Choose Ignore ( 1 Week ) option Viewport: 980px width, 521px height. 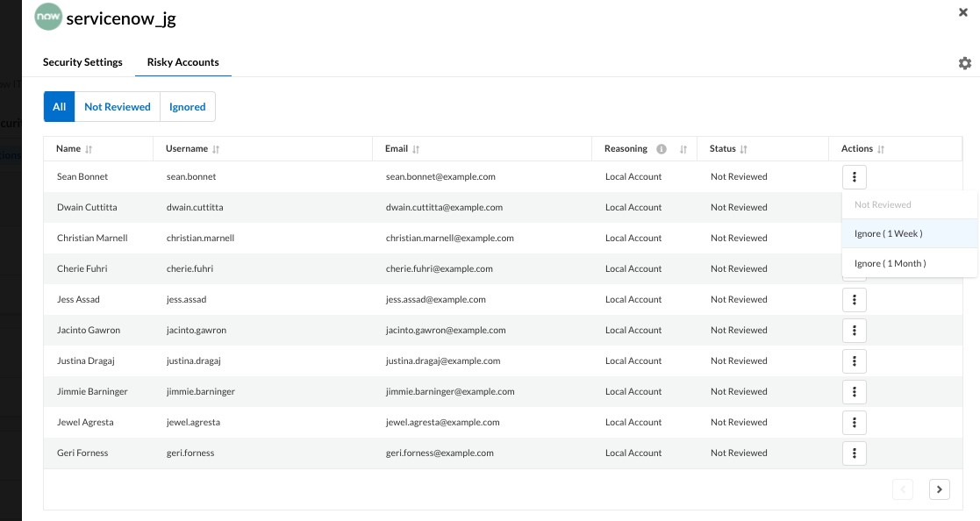tap(888, 233)
